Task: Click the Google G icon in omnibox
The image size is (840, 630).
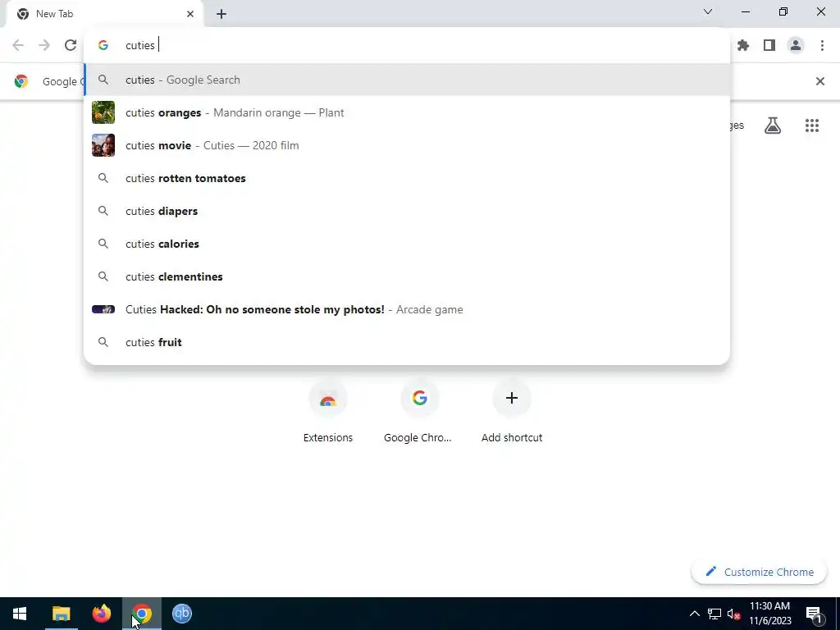Action: pos(103,46)
